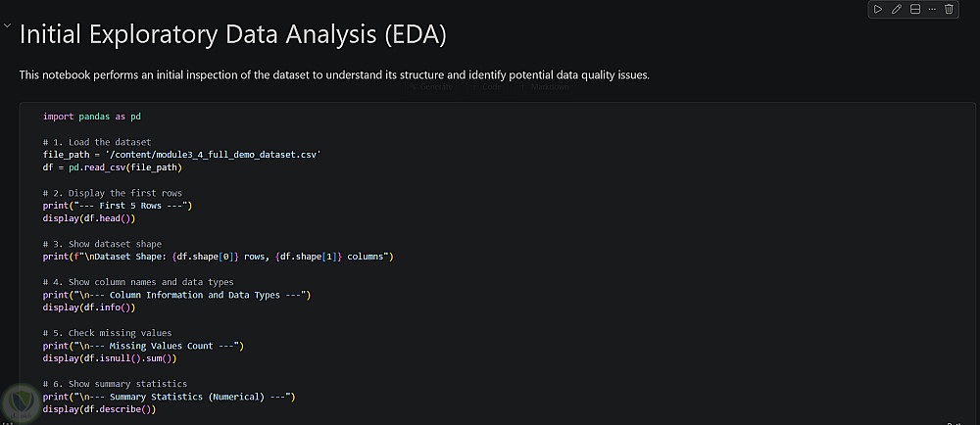Collapse the Initial Exploratory Data Analysis section
The height and width of the screenshot is (425, 980).
click(7, 26)
